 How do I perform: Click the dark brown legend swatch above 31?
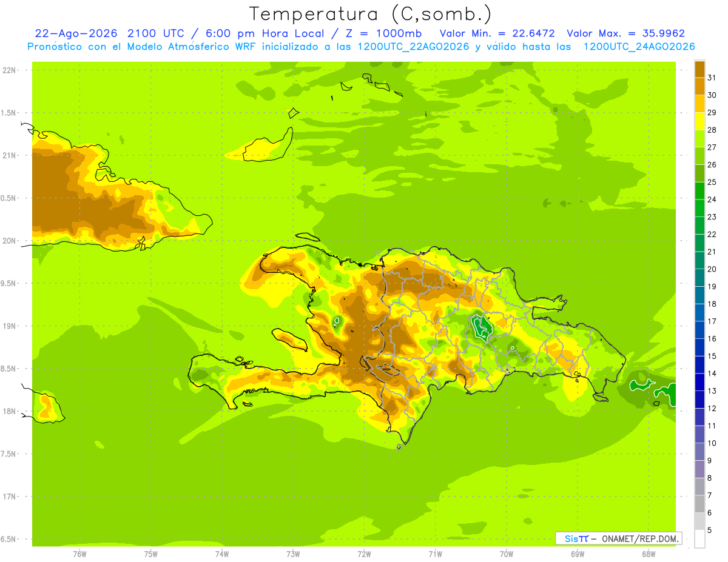[x=699, y=69]
